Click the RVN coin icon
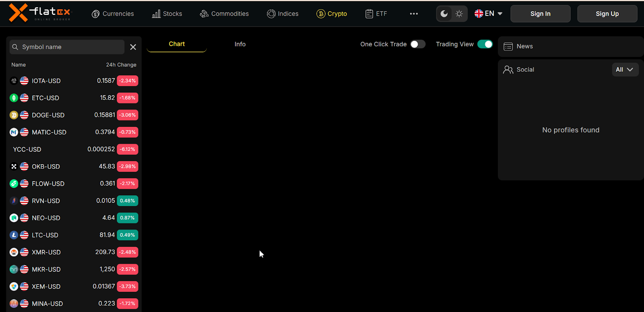644x312 pixels. (x=14, y=200)
